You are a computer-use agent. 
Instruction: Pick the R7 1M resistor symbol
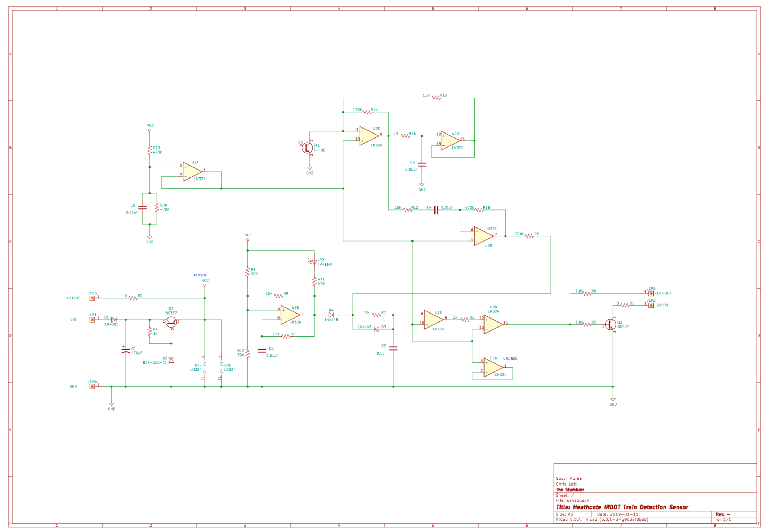pyautogui.click(x=376, y=315)
